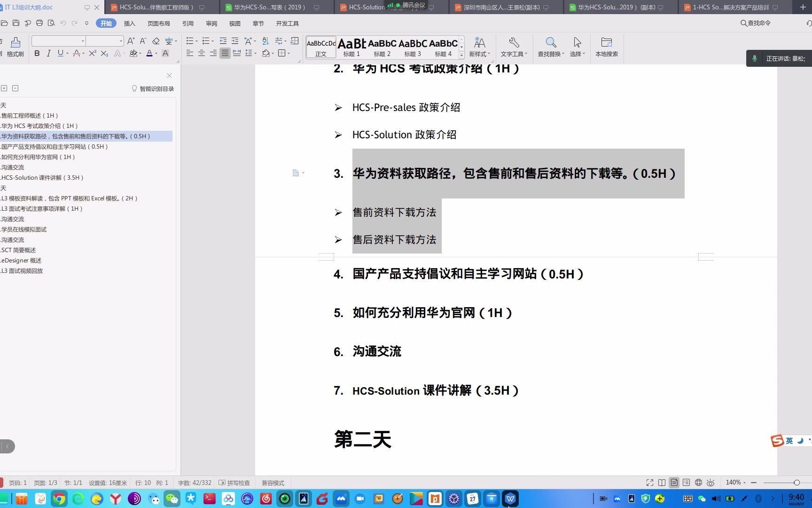Adjust the zoom slider handle
This screenshot has width=812, height=508.
(x=796, y=483)
